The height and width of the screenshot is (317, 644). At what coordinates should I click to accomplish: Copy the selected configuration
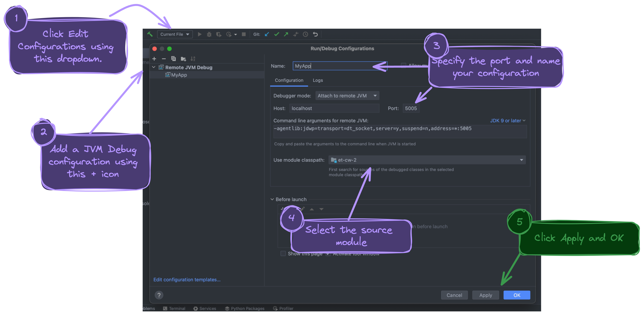coord(174,59)
